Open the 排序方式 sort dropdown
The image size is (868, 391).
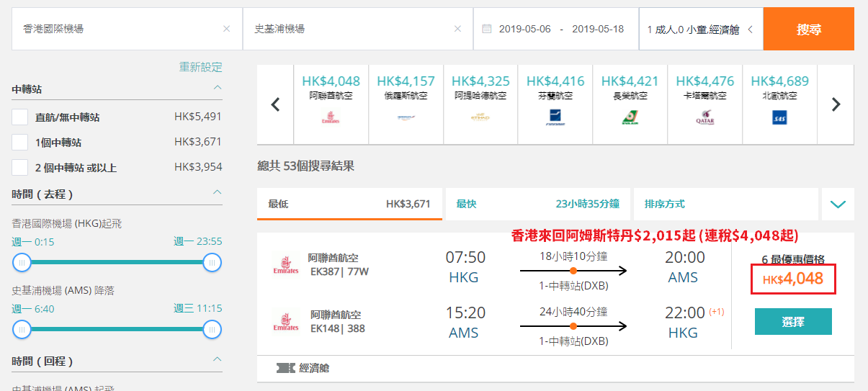point(725,204)
